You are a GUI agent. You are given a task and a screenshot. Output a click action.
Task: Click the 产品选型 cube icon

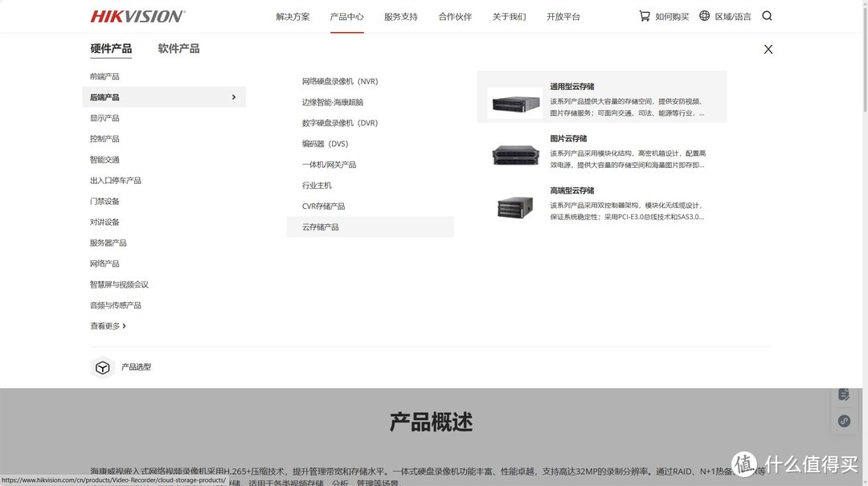pos(102,368)
